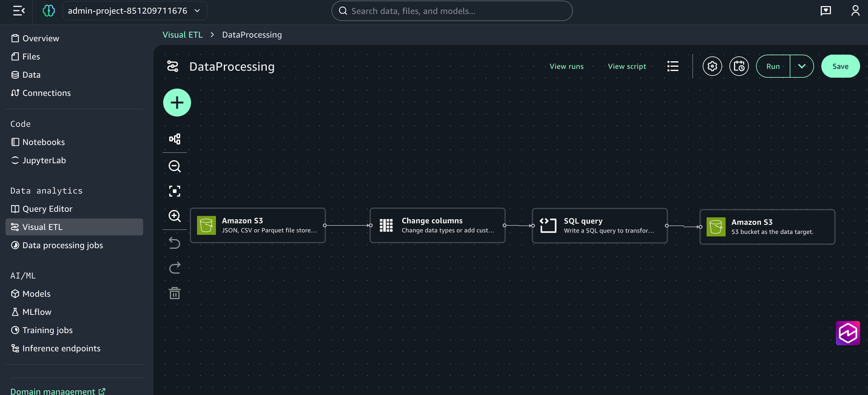The image size is (868, 395).
Task: Select the Change columns node
Action: [437, 226]
